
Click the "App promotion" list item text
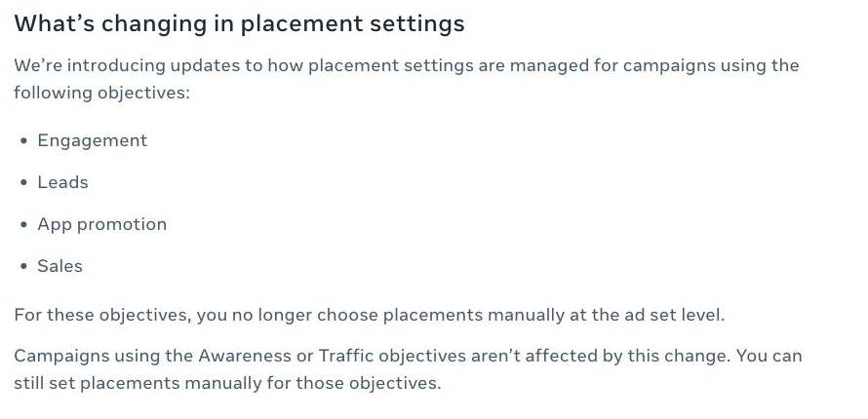tap(102, 224)
